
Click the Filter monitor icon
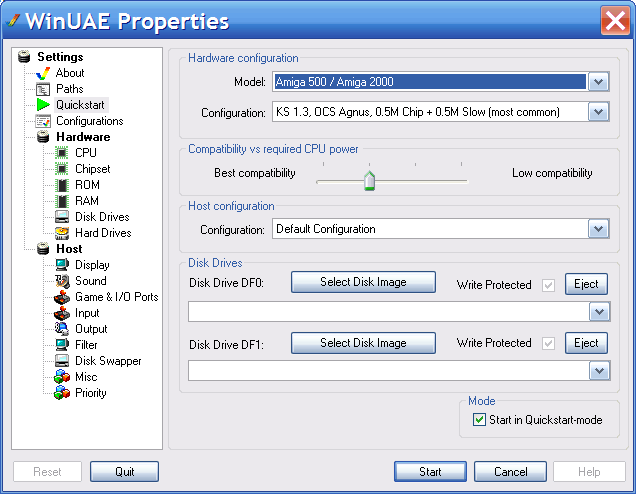(62, 345)
